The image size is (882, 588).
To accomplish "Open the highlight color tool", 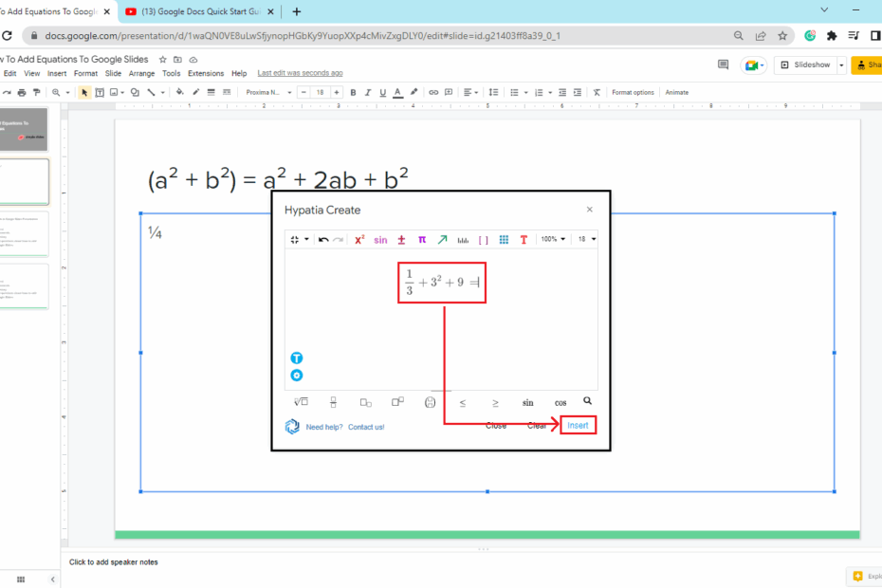I will (x=414, y=92).
